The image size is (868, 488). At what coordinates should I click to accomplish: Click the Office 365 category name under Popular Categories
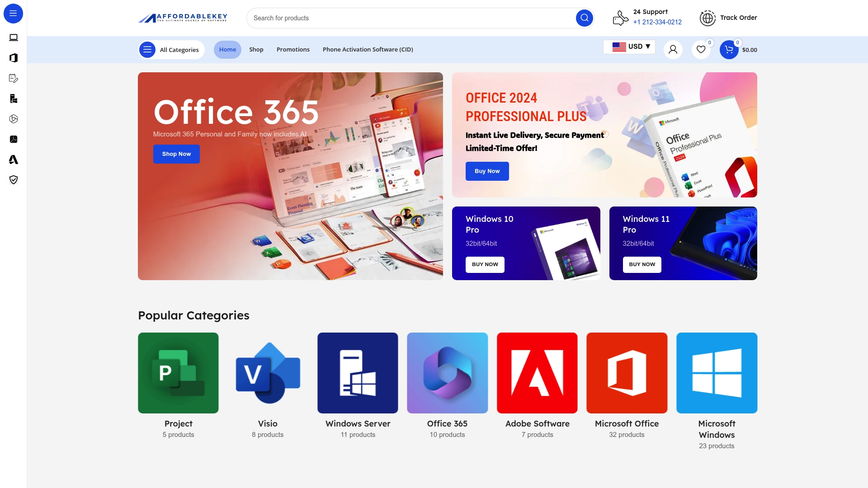coord(448,424)
